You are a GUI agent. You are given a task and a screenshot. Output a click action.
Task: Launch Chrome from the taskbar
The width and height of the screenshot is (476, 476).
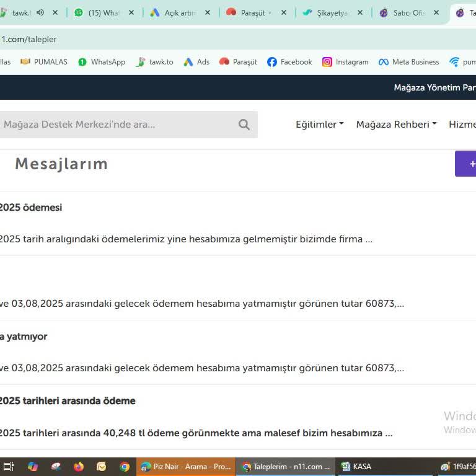124,466
